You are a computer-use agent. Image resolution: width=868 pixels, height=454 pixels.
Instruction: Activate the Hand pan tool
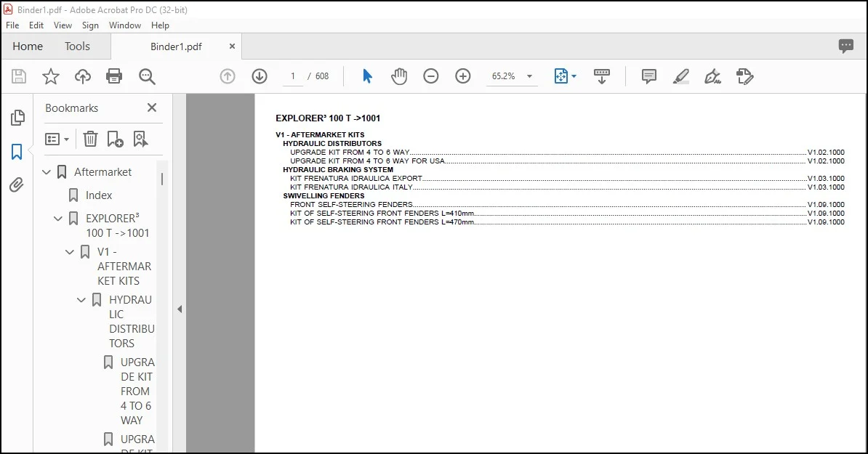point(398,76)
